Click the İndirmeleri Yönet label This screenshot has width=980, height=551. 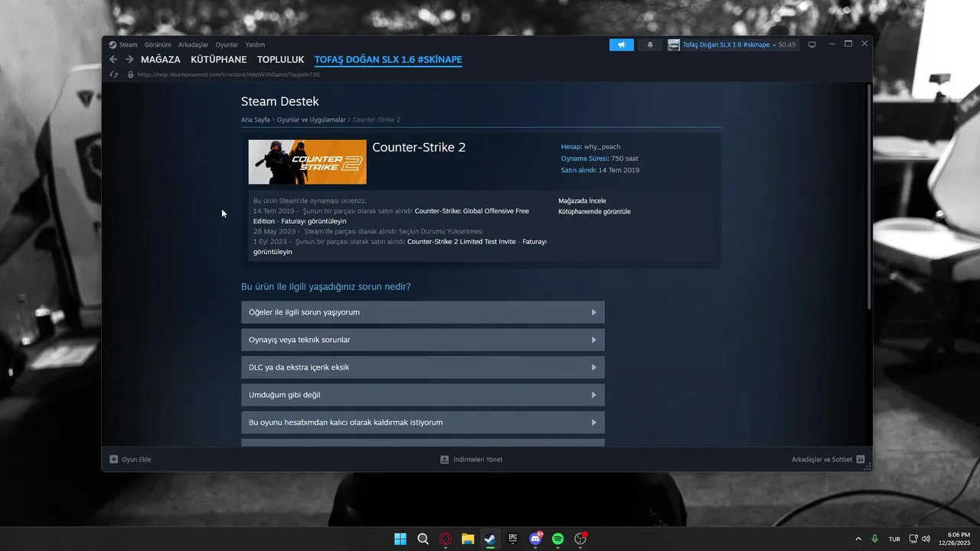pyautogui.click(x=478, y=459)
